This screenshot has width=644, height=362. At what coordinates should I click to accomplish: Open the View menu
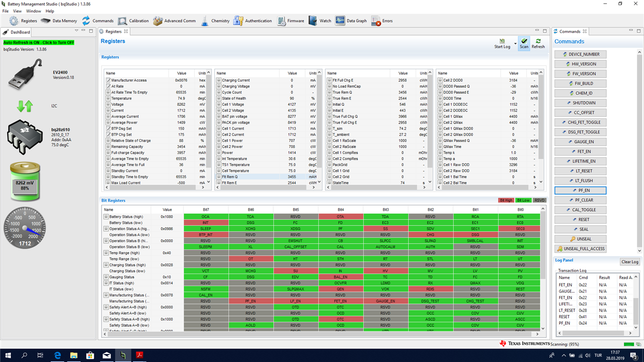pos(17,11)
